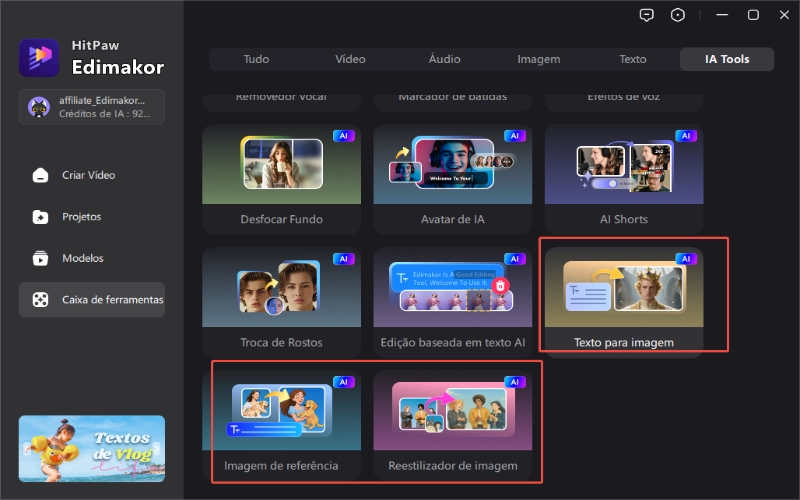The width and height of the screenshot is (800, 500).
Task: Open Reestilizador de imagem tool thumbnail
Action: [453, 410]
